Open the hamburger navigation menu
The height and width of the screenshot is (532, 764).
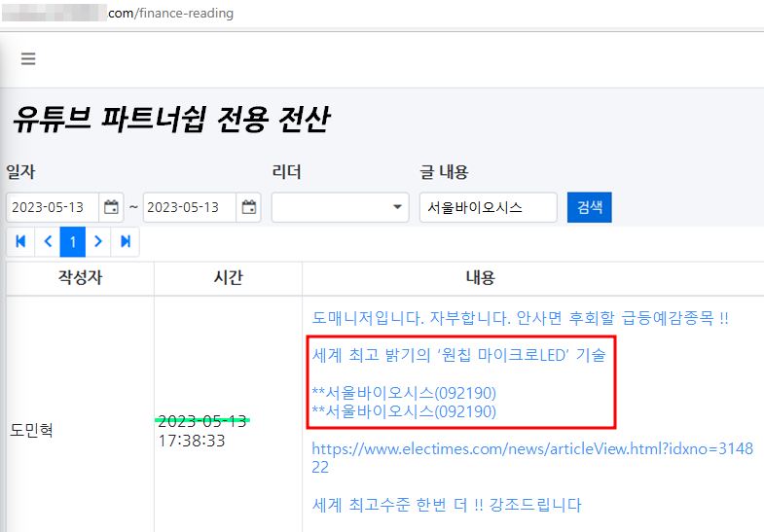pos(28,59)
